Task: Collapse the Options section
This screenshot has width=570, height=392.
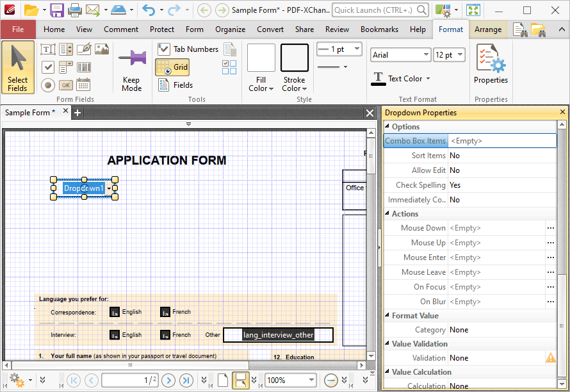Action: [387, 126]
